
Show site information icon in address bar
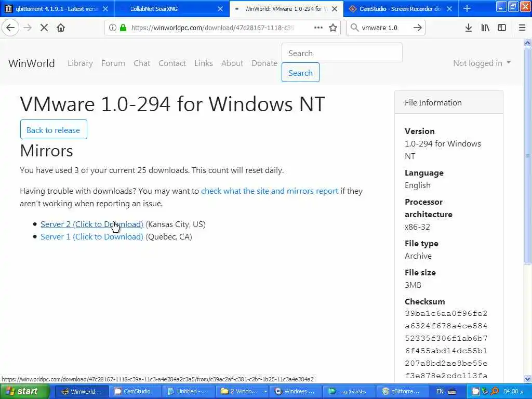pos(112,28)
